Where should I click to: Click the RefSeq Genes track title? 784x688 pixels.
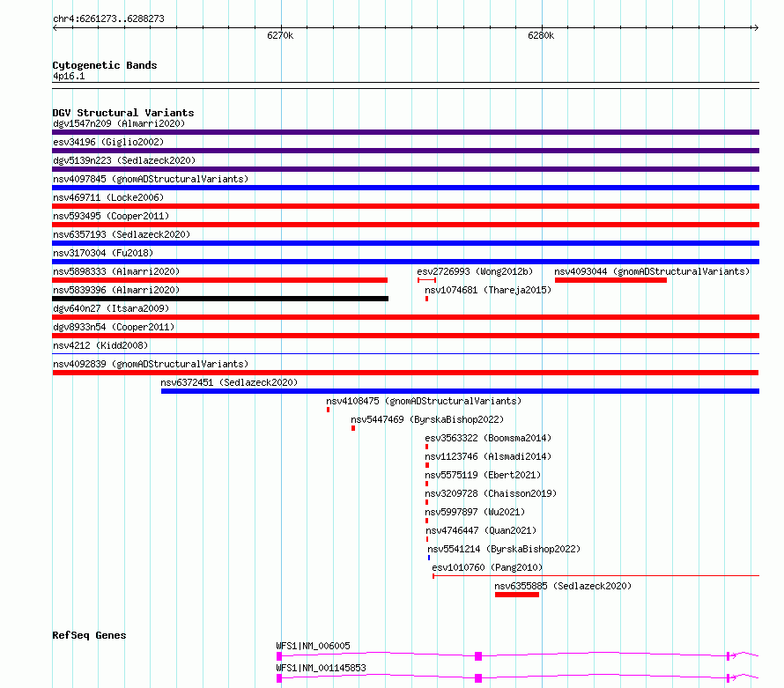[89, 635]
